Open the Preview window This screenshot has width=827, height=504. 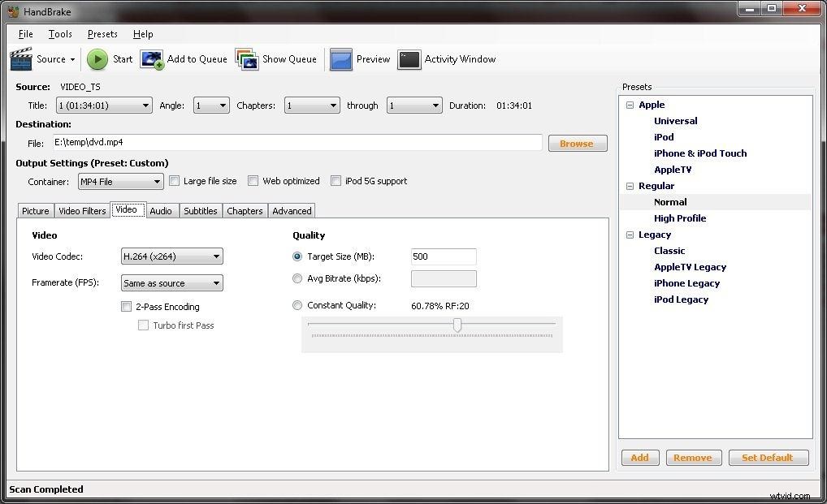361,58
